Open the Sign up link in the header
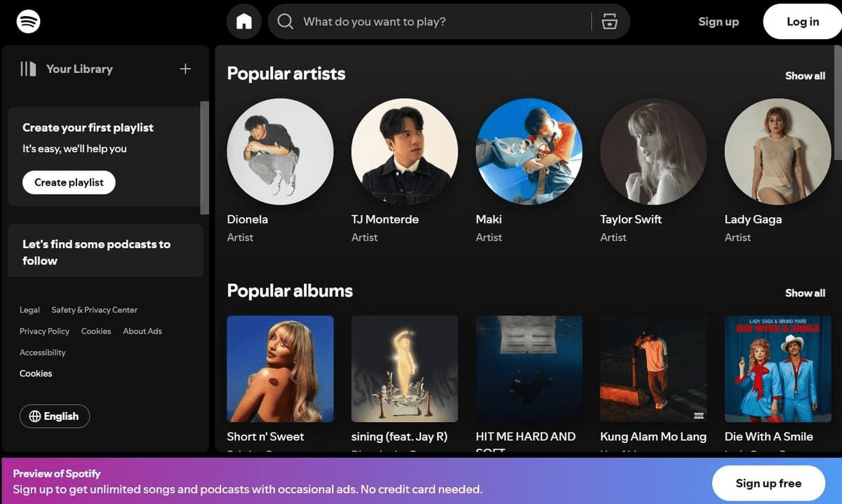This screenshot has width=842, height=504. [x=718, y=22]
